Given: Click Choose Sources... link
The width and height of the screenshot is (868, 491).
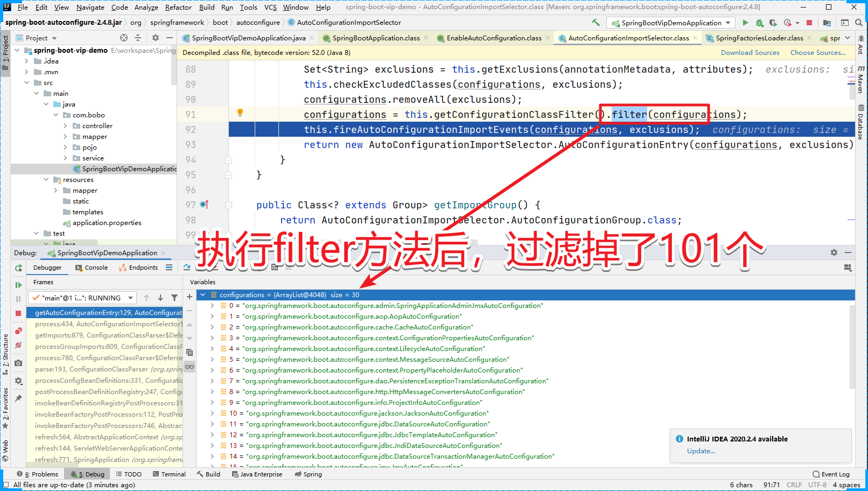Looking at the screenshot, I should pyautogui.click(x=818, y=53).
